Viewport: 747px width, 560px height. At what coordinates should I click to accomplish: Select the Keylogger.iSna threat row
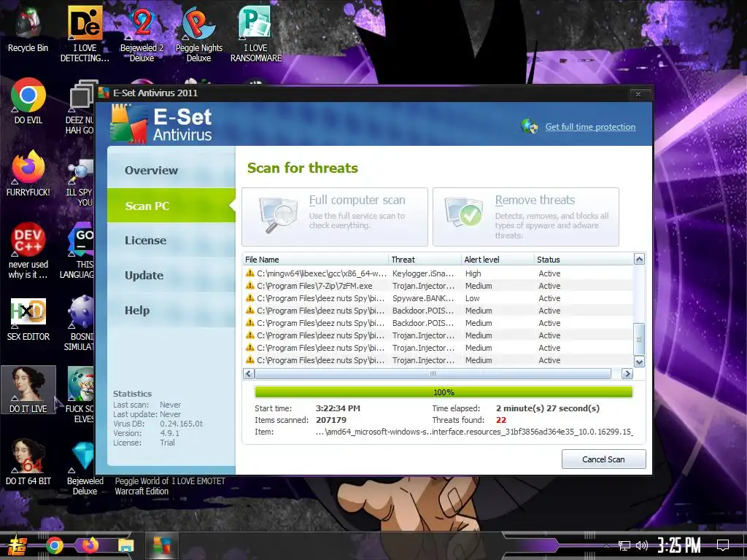click(x=438, y=273)
